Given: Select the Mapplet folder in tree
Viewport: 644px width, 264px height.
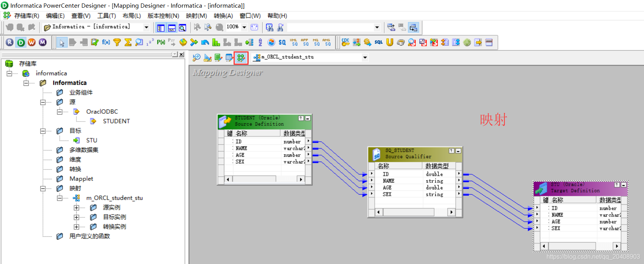Looking at the screenshot, I should [x=81, y=179].
